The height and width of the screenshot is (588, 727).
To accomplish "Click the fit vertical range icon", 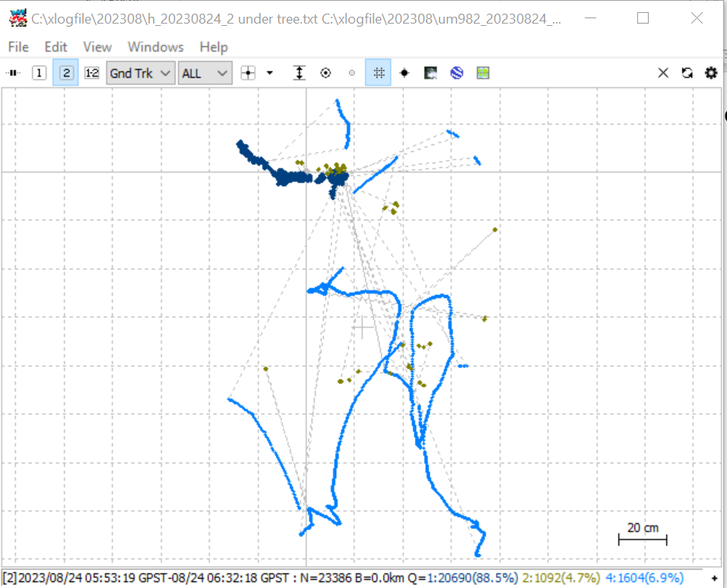I will click(300, 73).
